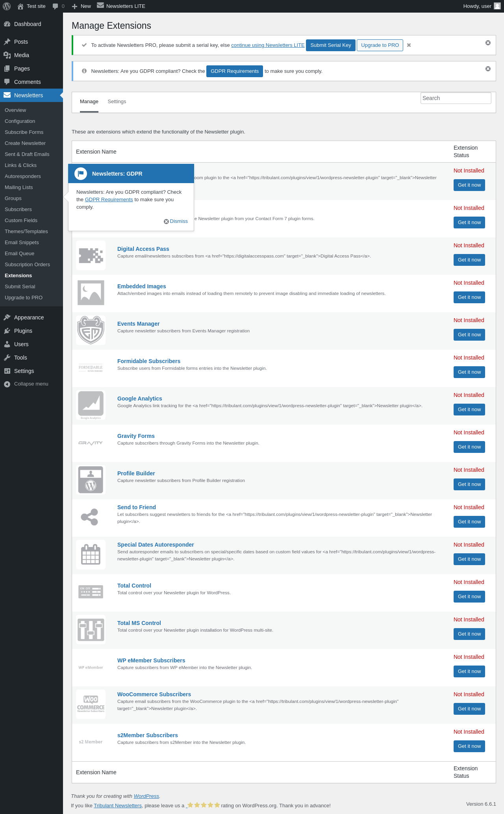Screen dimensions: 504x814
Task: Get the Formidable Subscribers extension now
Action: tap(469, 372)
